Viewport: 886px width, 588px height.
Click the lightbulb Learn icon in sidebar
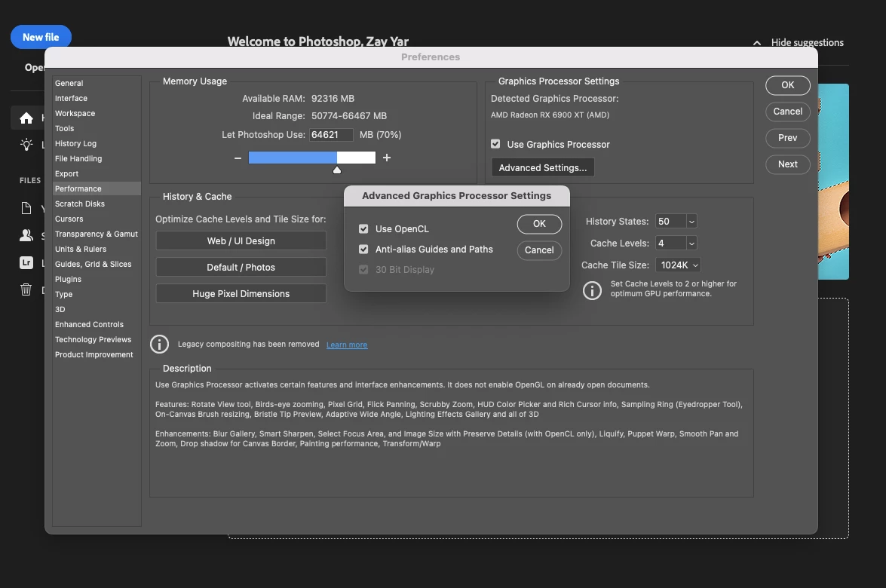pyautogui.click(x=26, y=145)
